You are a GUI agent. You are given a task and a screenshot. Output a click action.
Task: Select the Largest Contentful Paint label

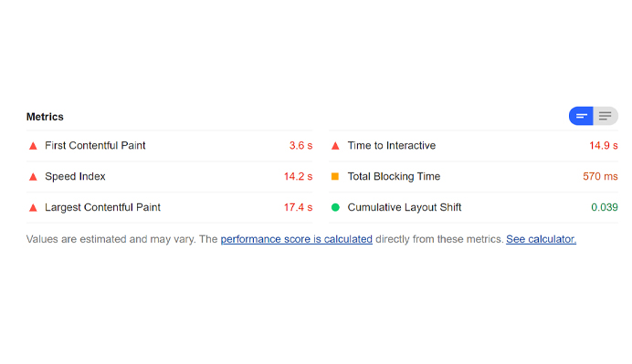point(102,207)
